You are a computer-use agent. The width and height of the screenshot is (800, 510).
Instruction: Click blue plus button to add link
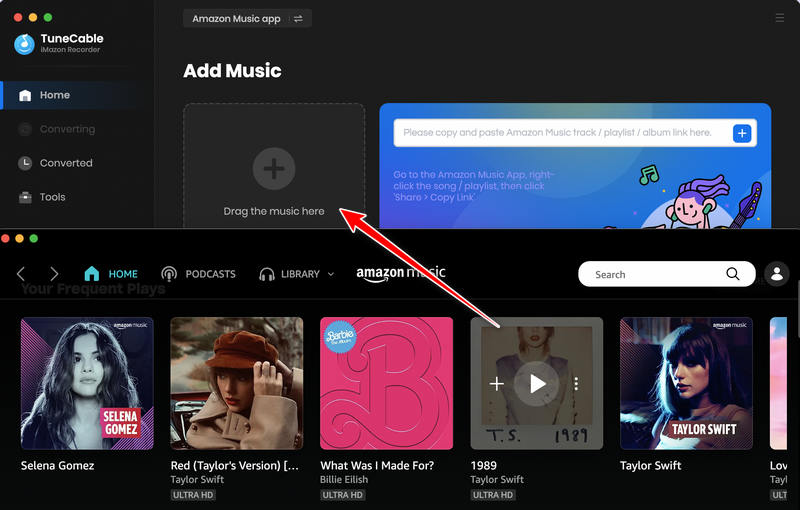(x=742, y=133)
